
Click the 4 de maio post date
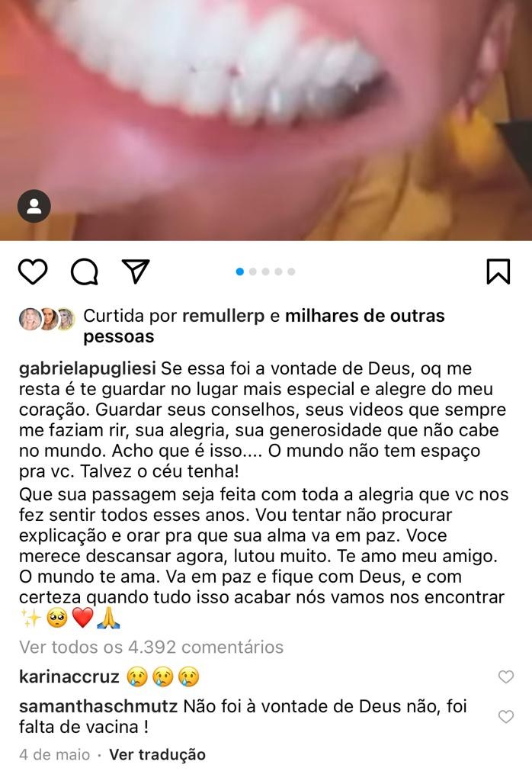click(x=55, y=754)
